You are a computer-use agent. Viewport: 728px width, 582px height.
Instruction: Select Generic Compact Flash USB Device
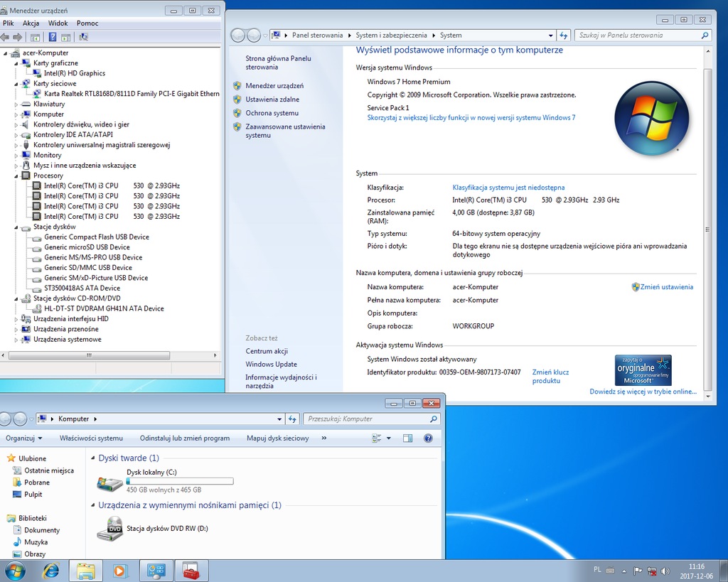point(97,237)
